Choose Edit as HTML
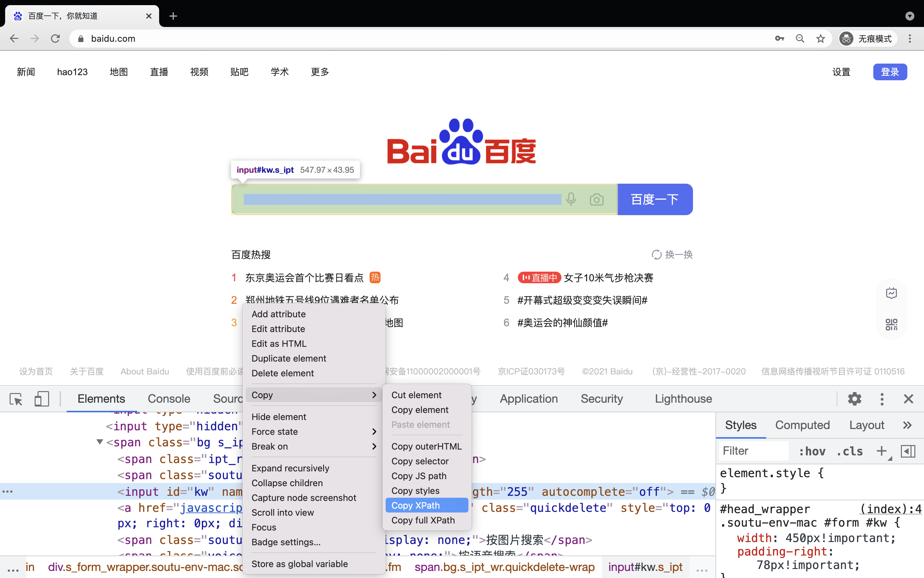 pos(314,344)
